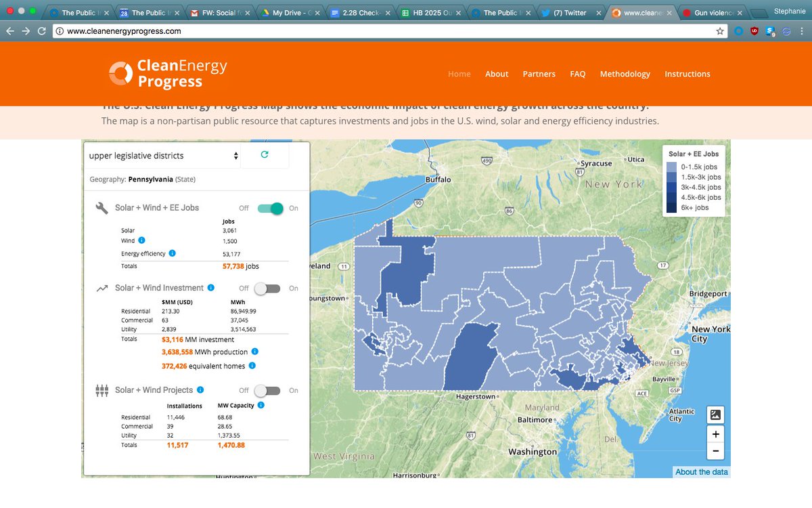Click the browser back arrow
Viewport: 812px width, 508px height.
tap(10, 30)
